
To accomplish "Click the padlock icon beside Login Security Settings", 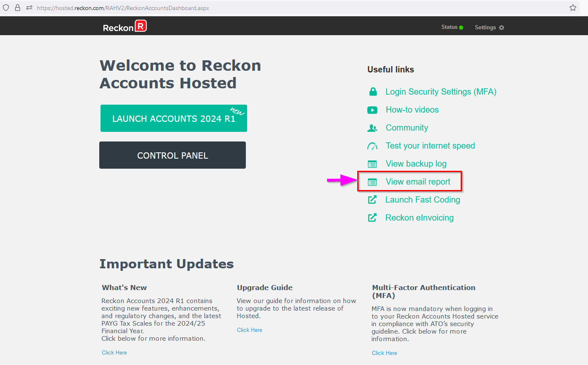I will click(372, 92).
